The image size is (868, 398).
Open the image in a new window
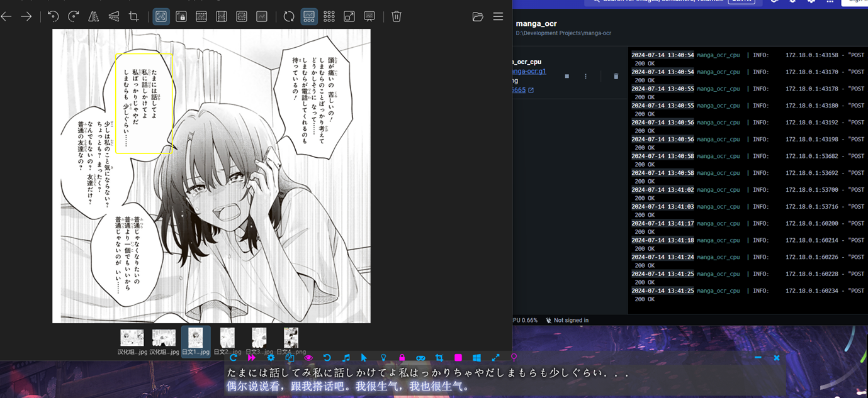349,16
